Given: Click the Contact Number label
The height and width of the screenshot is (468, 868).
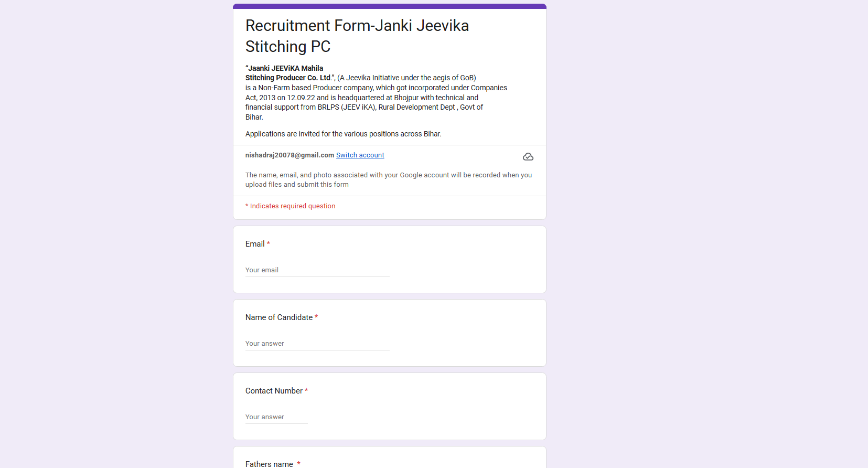Looking at the screenshot, I should 274,391.
